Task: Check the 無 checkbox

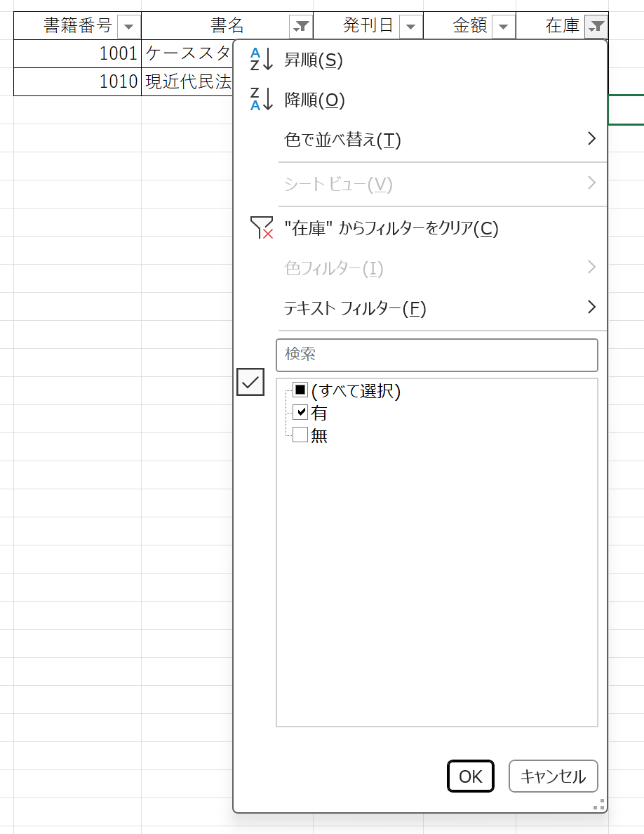Action: coord(300,435)
